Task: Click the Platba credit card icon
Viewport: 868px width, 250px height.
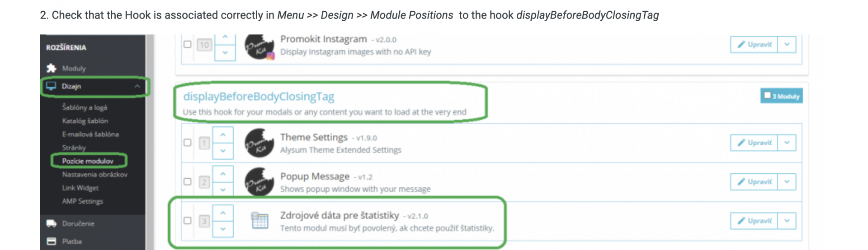Action: click(x=52, y=241)
